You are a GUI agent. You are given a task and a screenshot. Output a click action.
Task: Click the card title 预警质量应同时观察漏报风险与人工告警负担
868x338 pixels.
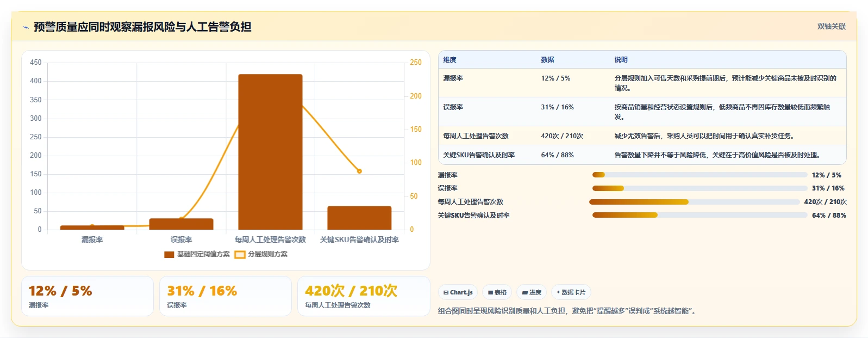142,27
